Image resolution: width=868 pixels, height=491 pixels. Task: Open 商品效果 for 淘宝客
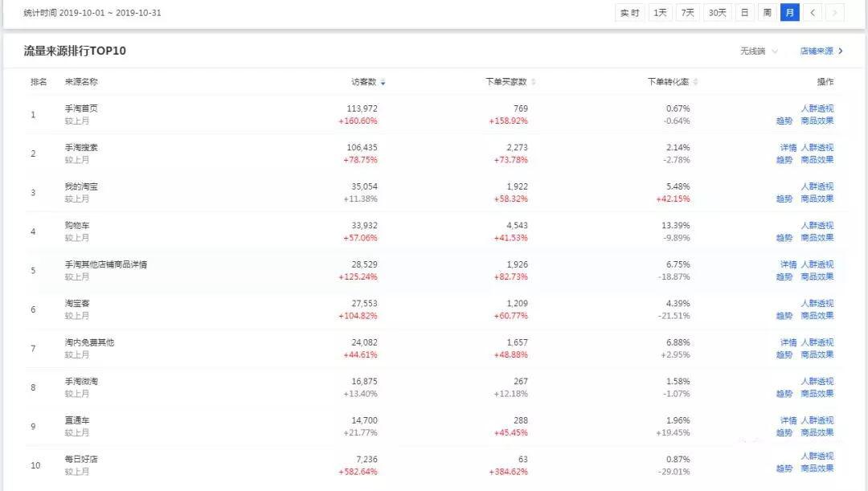[817, 316]
